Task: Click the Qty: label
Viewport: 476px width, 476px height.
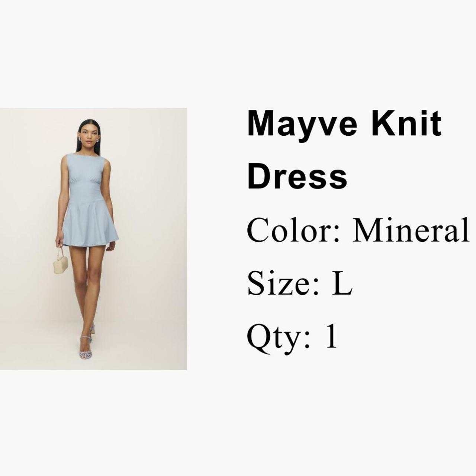Action: [x=279, y=338]
